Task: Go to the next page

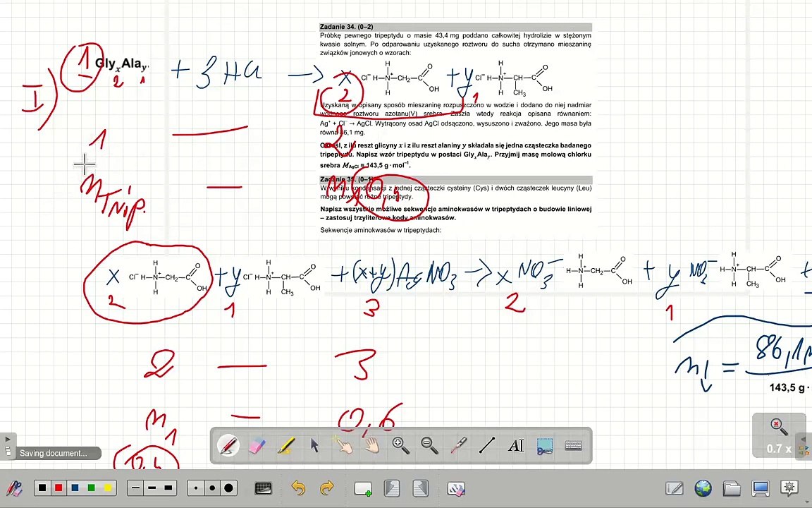Action: pyautogui.click(x=420, y=488)
